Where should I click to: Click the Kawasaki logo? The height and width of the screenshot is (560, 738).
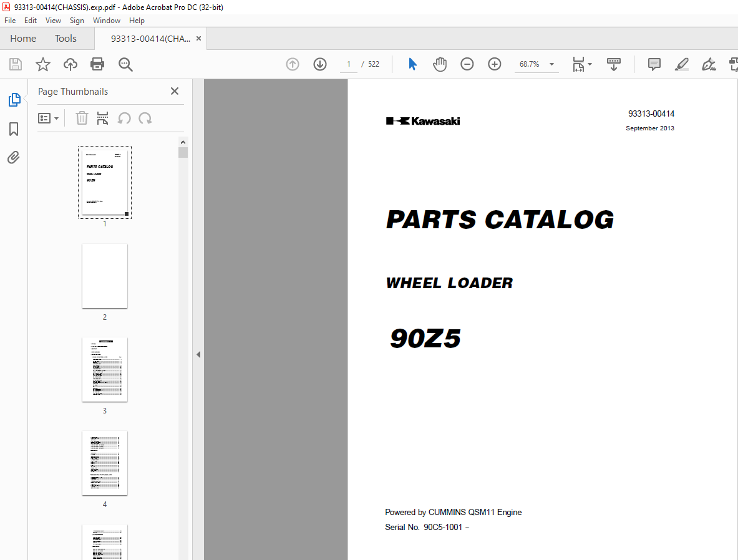click(x=423, y=121)
